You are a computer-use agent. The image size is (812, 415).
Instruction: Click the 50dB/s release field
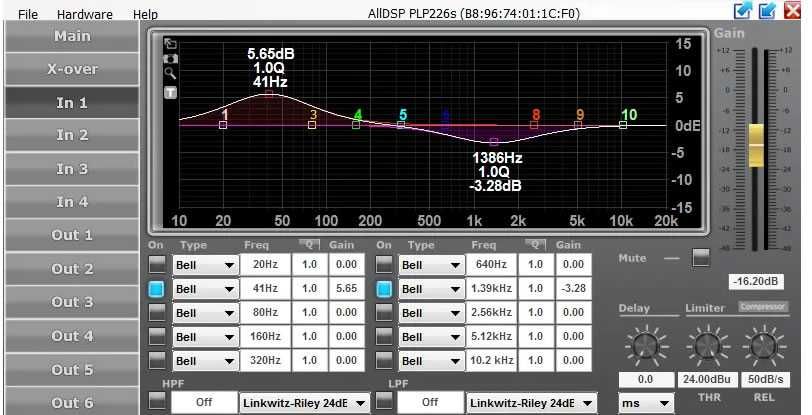pos(765,379)
